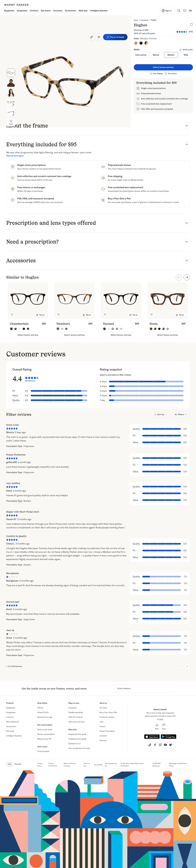The height and width of the screenshot is (868, 196).
Task: Select the black color swatch for Hughes
Action: click(141, 43)
